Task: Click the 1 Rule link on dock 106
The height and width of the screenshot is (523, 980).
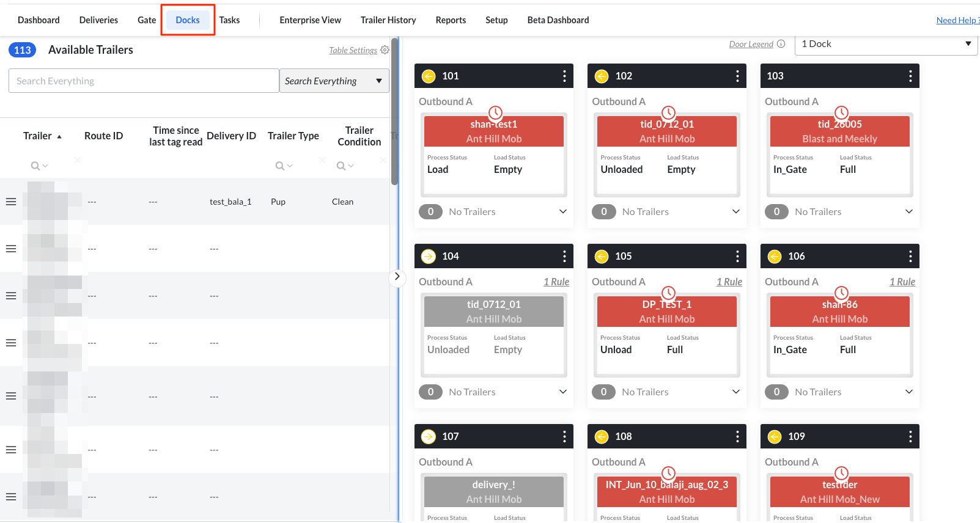Action: tap(902, 282)
